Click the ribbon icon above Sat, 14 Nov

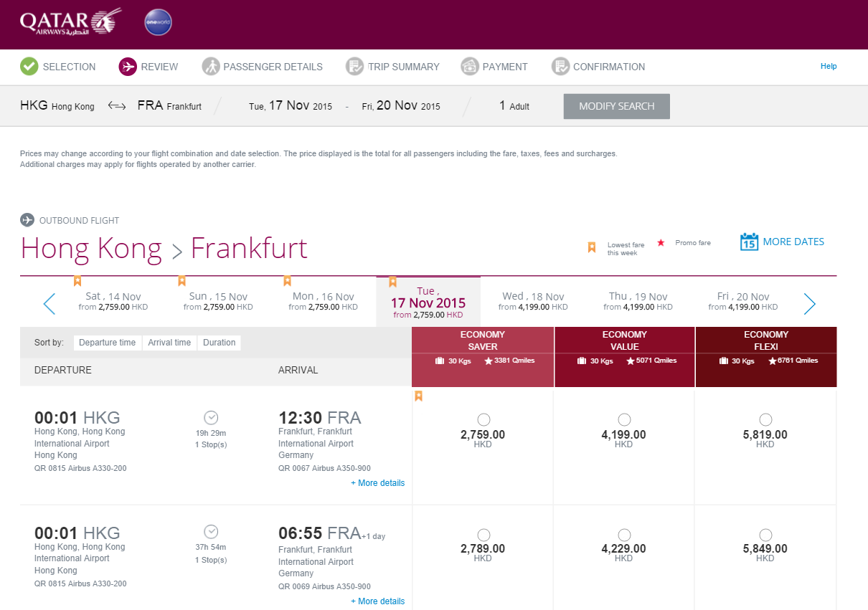[77, 281]
